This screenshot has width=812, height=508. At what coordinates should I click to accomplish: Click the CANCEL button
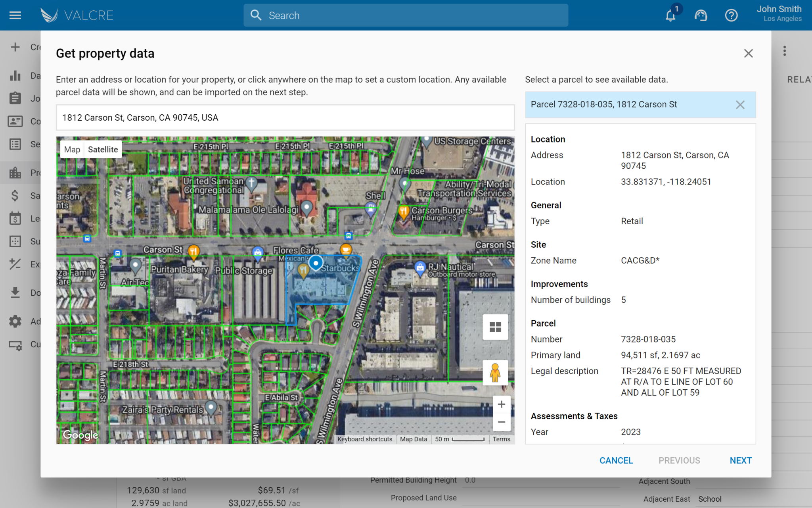click(x=616, y=460)
